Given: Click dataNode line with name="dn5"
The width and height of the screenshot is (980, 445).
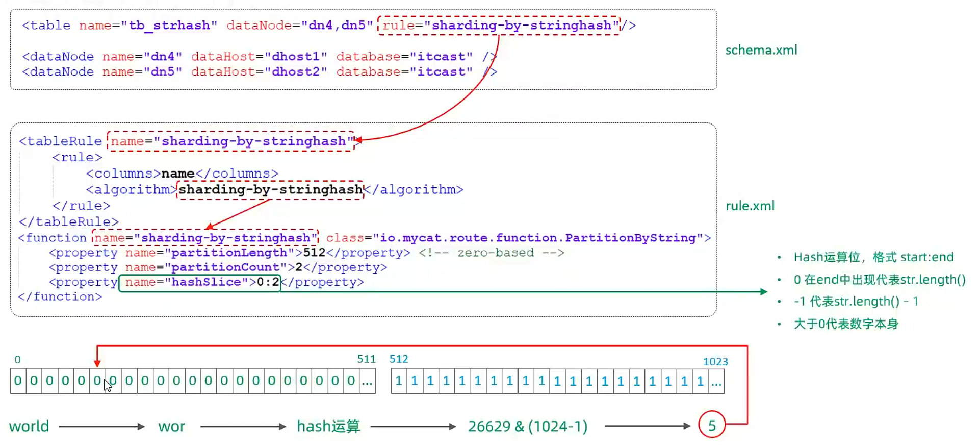Looking at the screenshot, I should coord(260,72).
